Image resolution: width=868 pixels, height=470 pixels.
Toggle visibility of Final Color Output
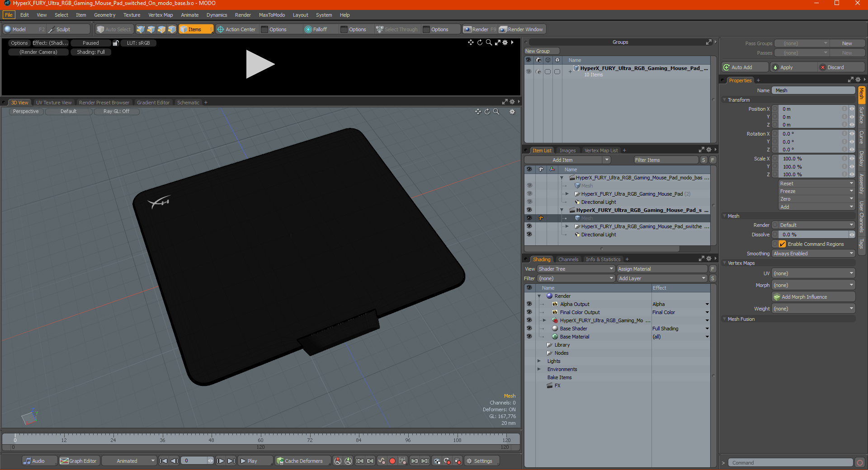click(x=529, y=312)
